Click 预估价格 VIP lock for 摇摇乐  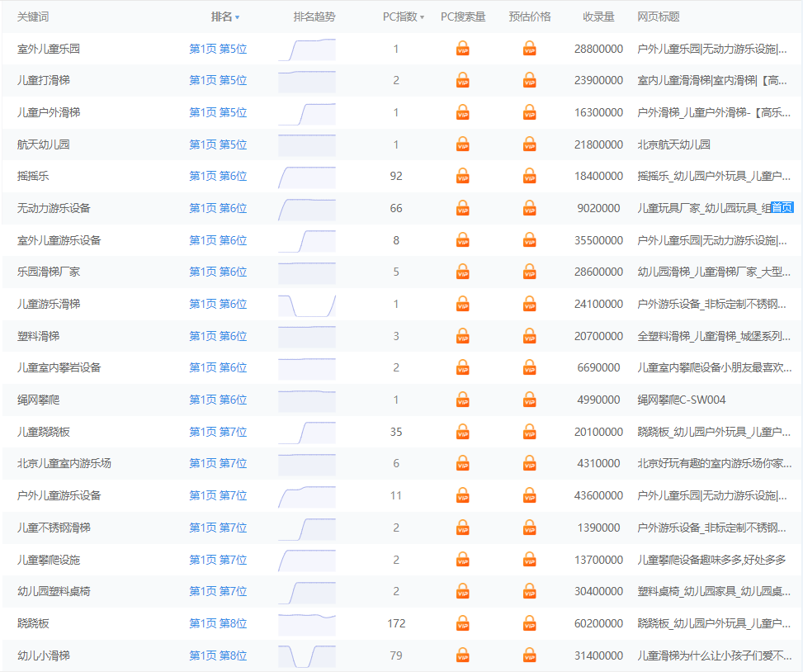pyautogui.click(x=530, y=176)
